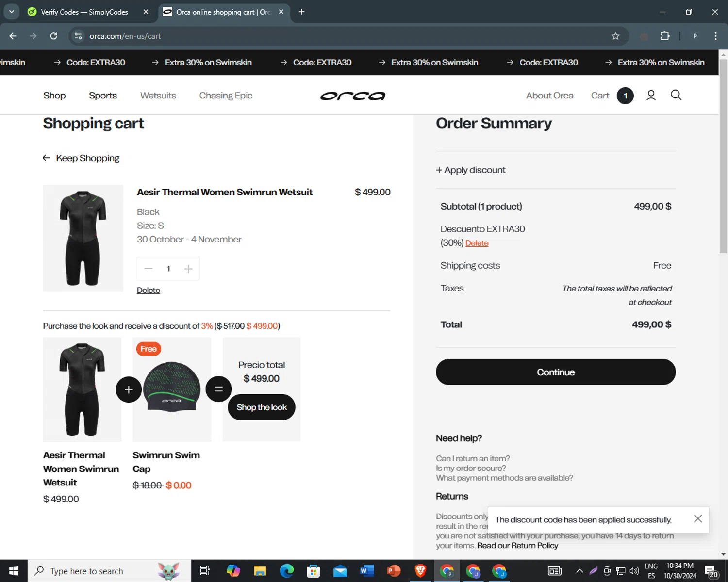This screenshot has width=728, height=582.
Task: Bookmark this page with star icon
Action: click(615, 36)
